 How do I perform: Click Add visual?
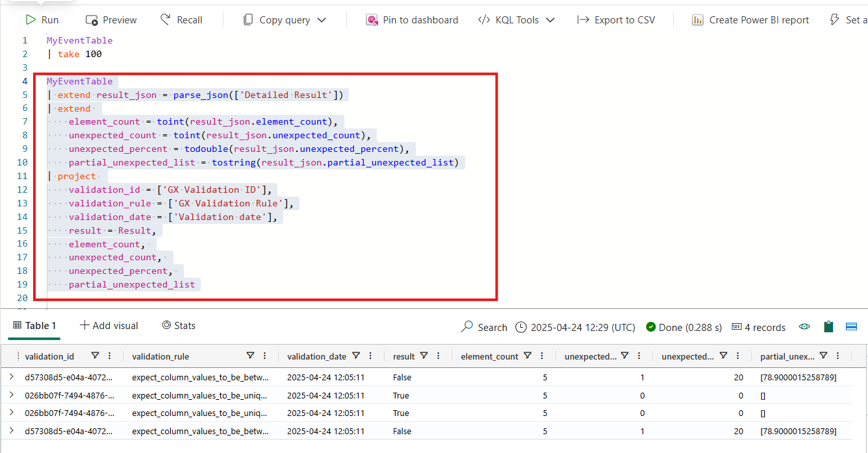[109, 326]
